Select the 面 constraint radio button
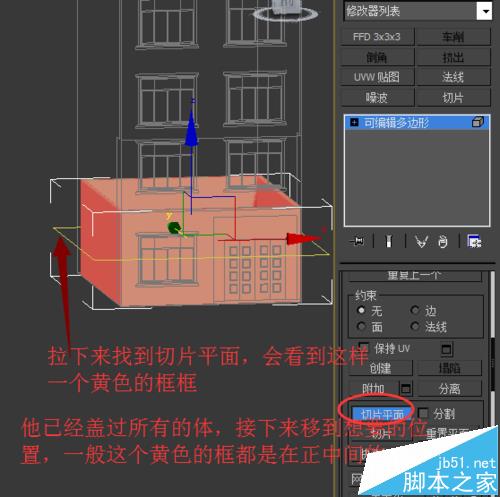 [361, 326]
